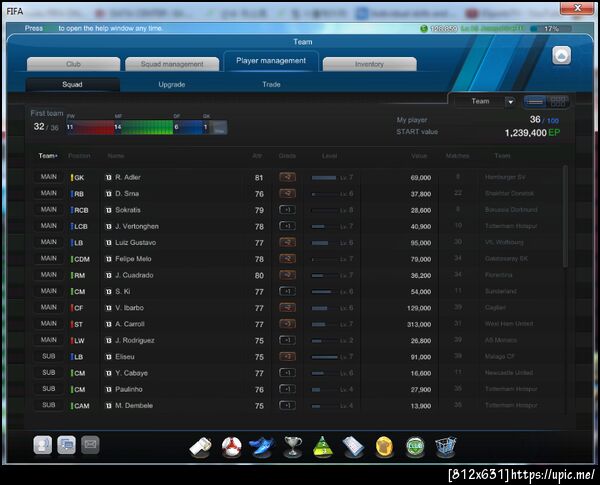600x485 pixels.
Task: Open the shopping cart store icon
Action: [445, 447]
